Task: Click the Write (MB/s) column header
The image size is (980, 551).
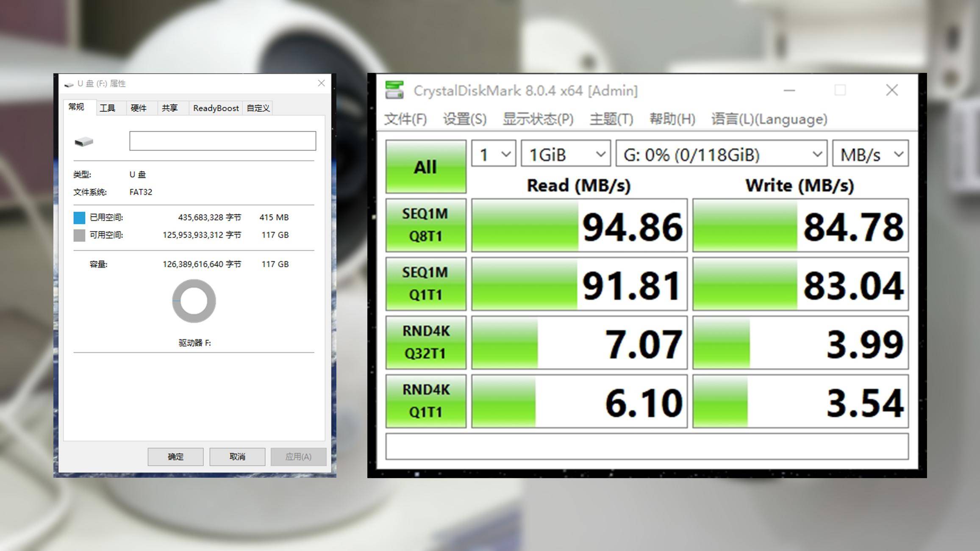Action: coord(800,186)
